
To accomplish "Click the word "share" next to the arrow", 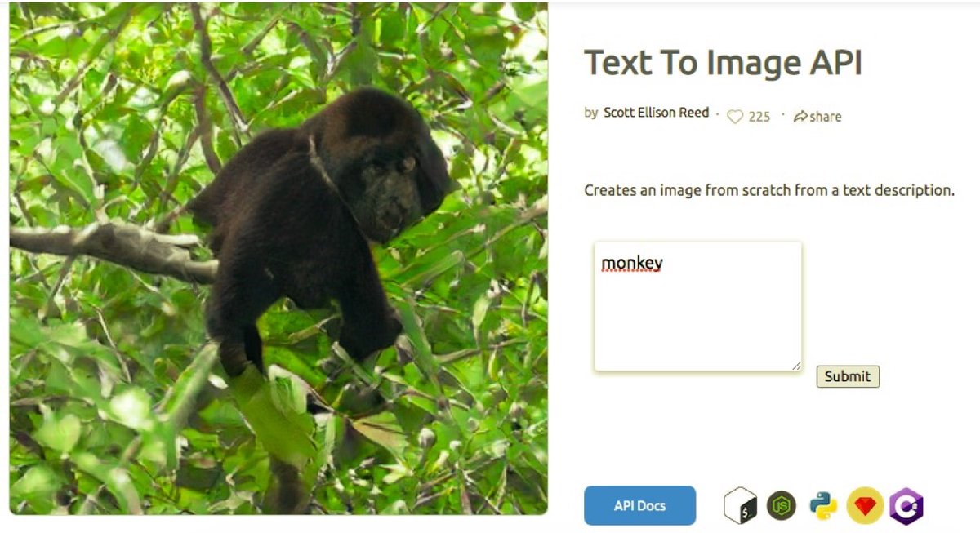I will click(826, 117).
